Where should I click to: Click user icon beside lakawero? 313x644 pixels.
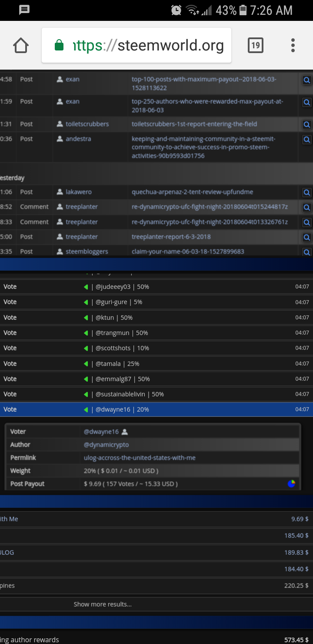pos(60,192)
